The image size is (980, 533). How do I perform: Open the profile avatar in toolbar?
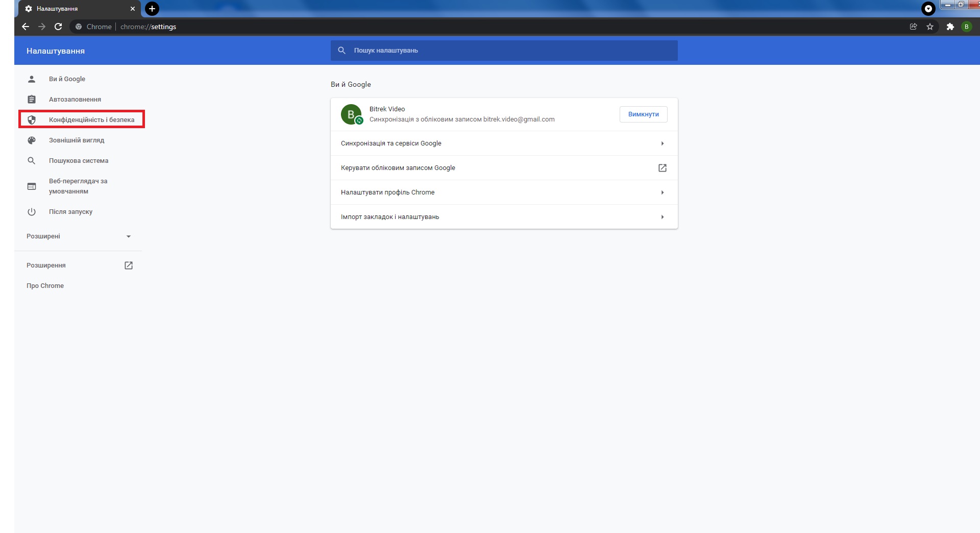(x=966, y=27)
